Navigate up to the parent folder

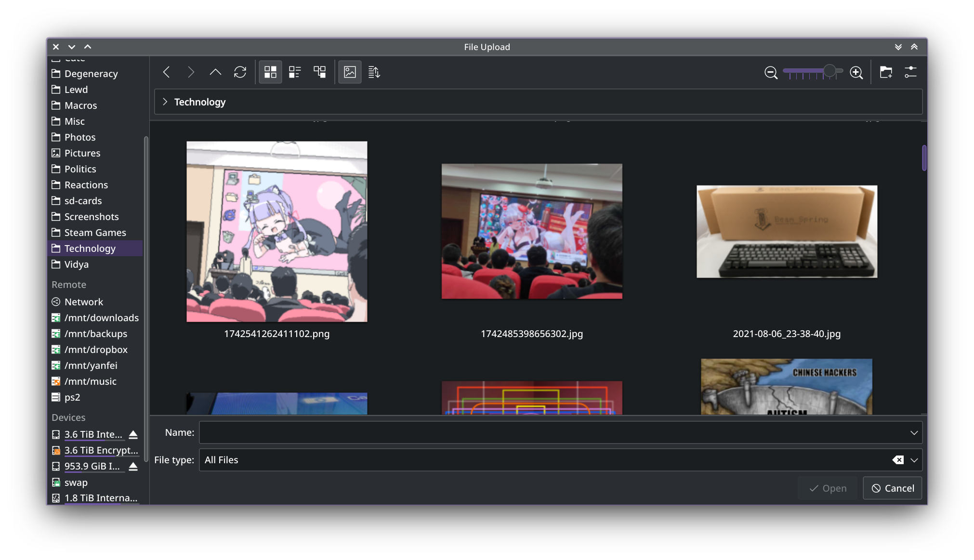click(x=215, y=72)
